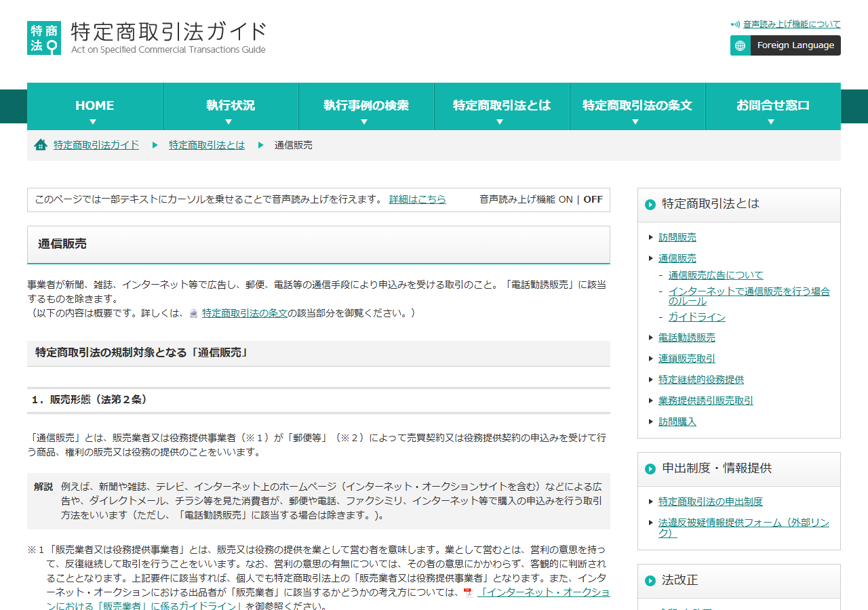The height and width of the screenshot is (610, 868).
Task: Click the Foreign Language button
Action: pyautogui.click(x=785, y=45)
